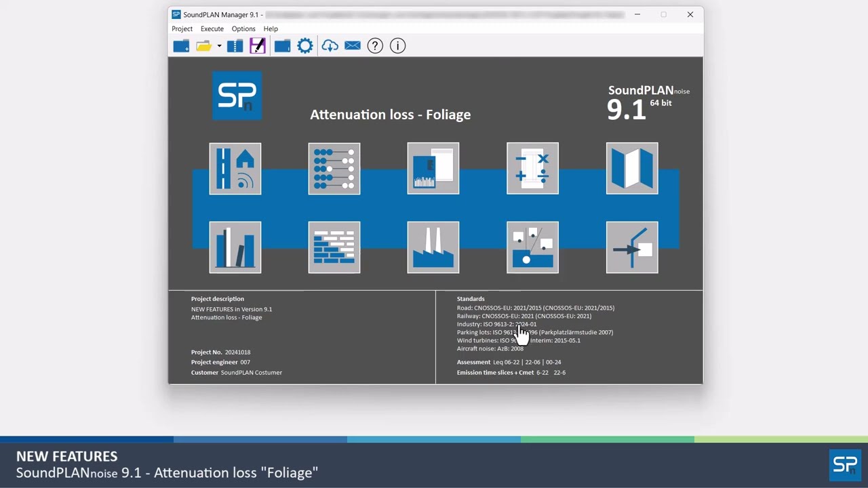
Task: Click the Project description heading
Action: pyautogui.click(x=218, y=299)
